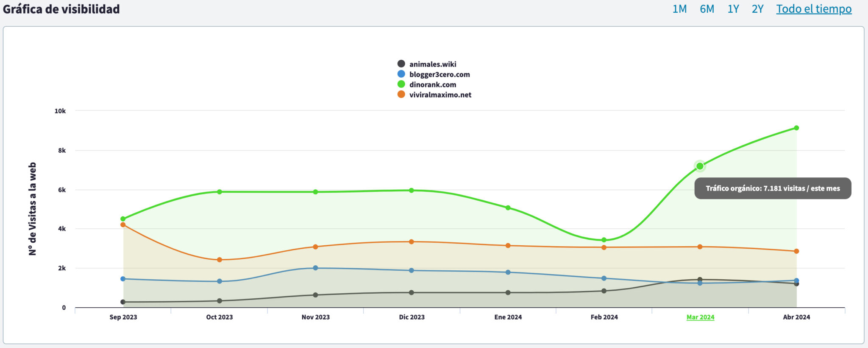This screenshot has height=348, width=868.
Task: Click the orange Ene 2024 data point
Action: point(508,245)
